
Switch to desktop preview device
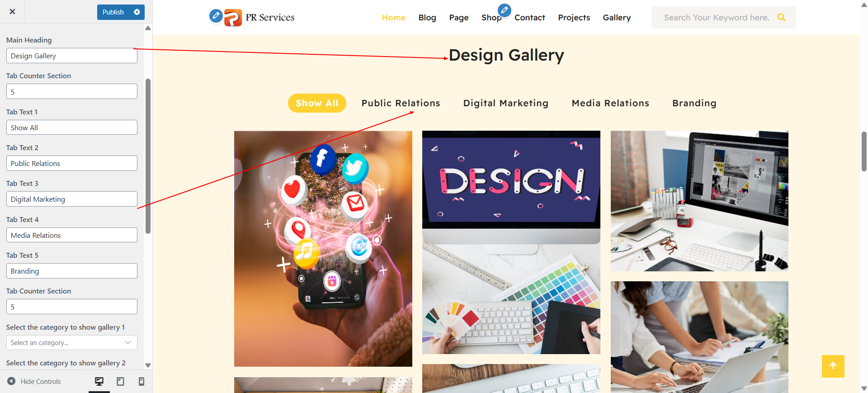point(99,381)
